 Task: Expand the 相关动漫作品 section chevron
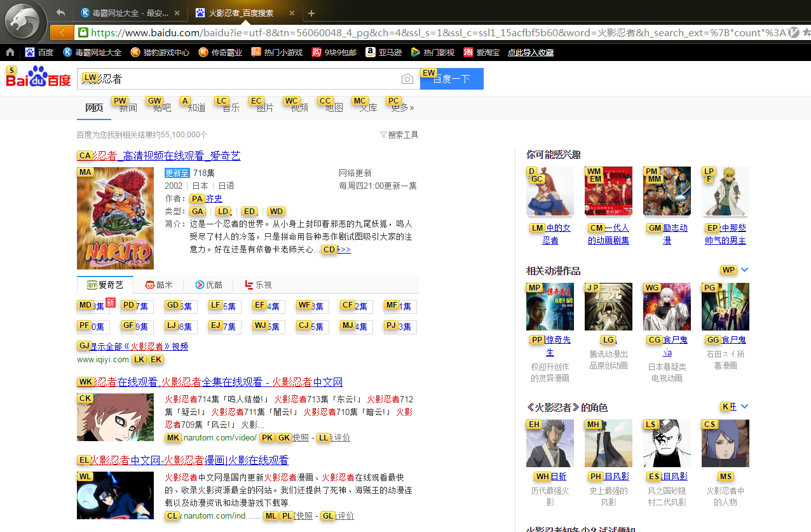point(745,270)
